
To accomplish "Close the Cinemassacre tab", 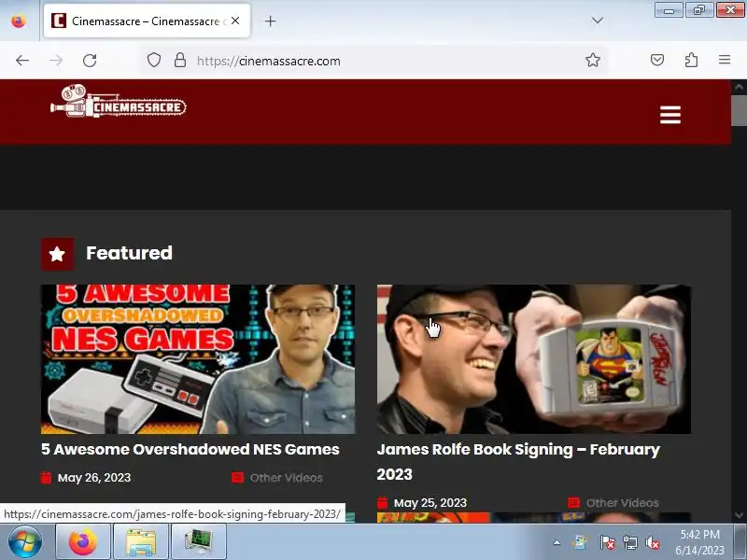I will (235, 21).
